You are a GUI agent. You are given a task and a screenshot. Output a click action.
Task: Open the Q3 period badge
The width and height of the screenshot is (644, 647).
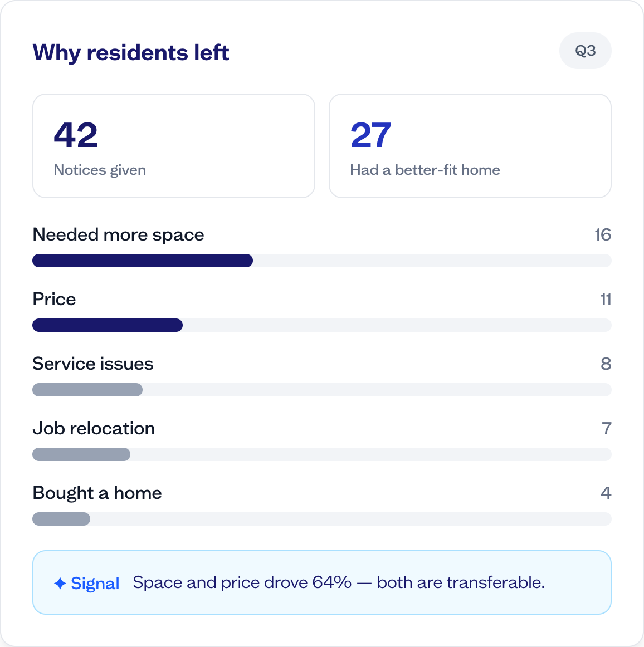point(585,51)
